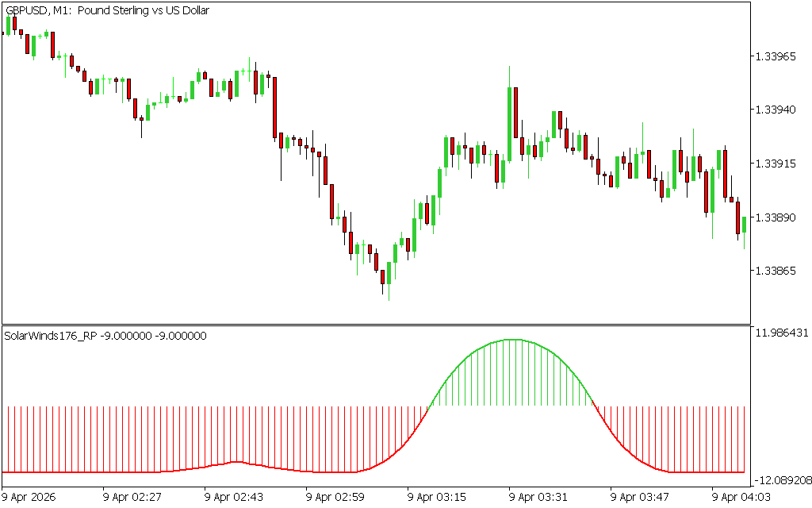This screenshot has width=812, height=508.
Task: Select the 9 Apr 04:03 time label
Action: coord(741,497)
